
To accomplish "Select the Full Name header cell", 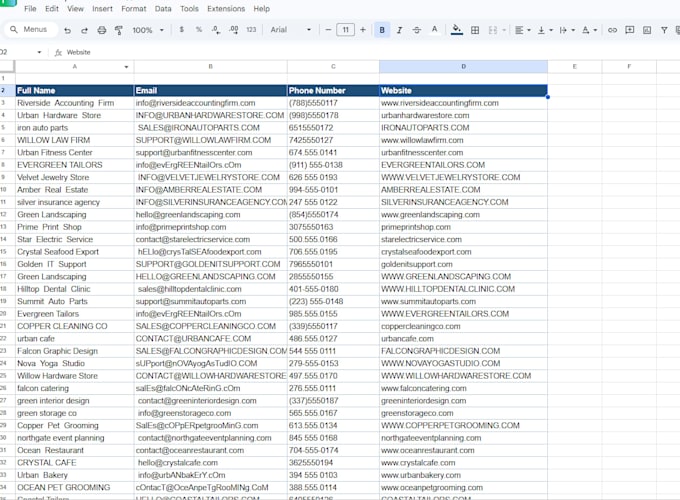I will (x=75, y=91).
